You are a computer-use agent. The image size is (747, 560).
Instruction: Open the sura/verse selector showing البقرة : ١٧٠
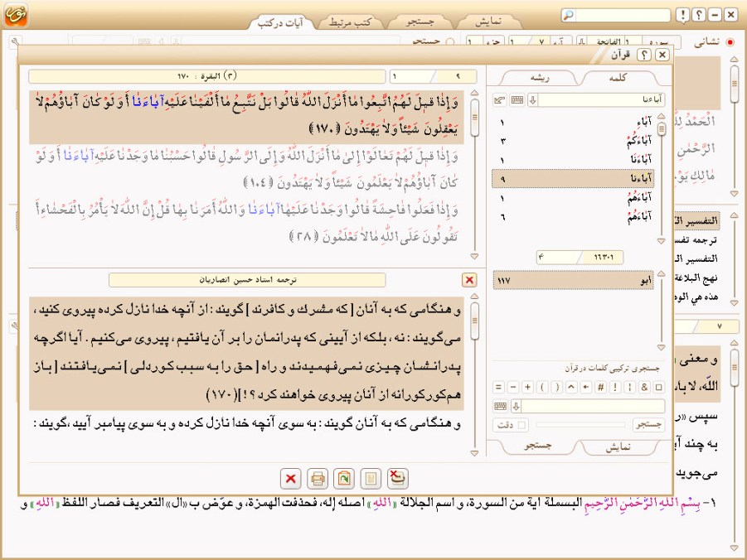(206, 77)
